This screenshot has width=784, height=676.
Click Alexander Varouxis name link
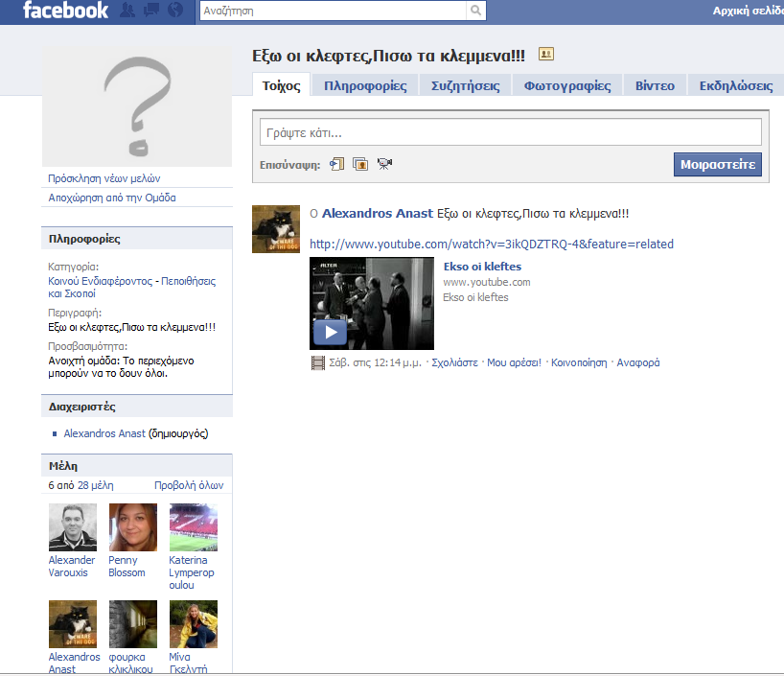pos(72,567)
